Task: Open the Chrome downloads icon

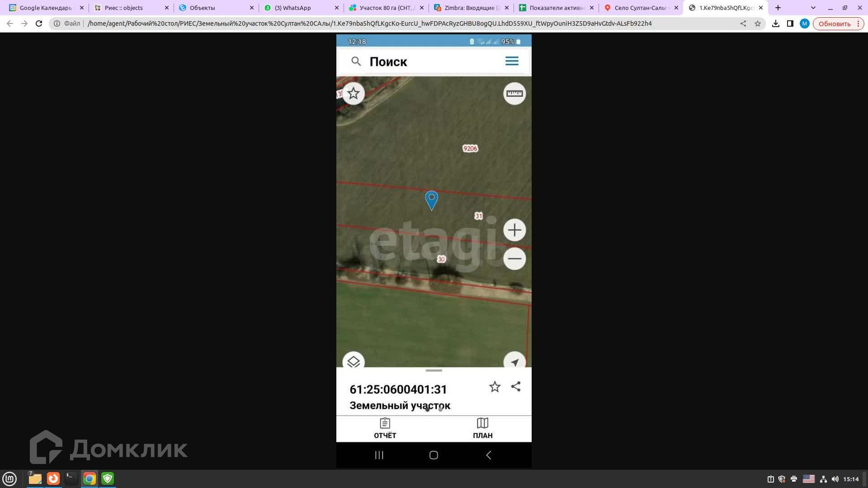Action: [x=776, y=23]
